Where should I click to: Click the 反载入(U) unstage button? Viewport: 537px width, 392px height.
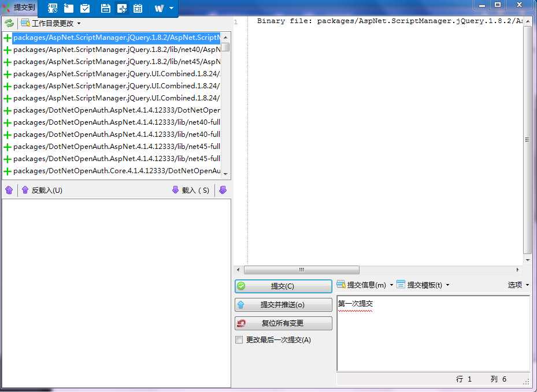point(42,190)
